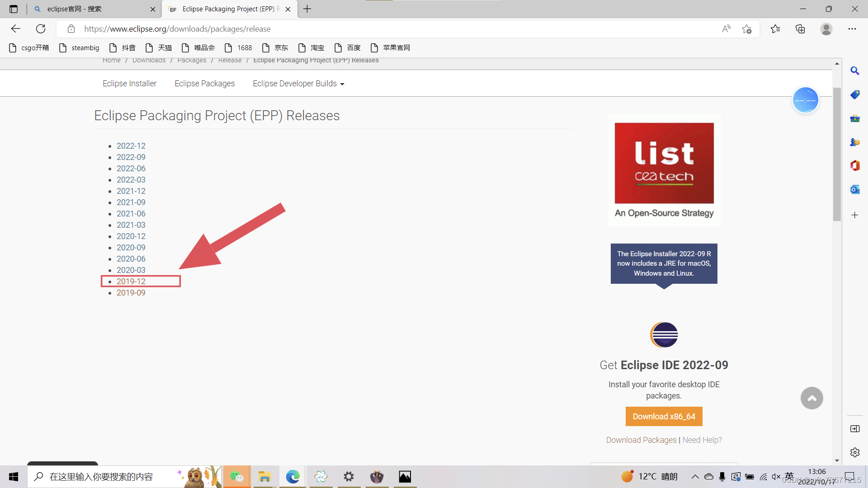Open the 苹果官网 bookmark
868x488 pixels.
(390, 48)
